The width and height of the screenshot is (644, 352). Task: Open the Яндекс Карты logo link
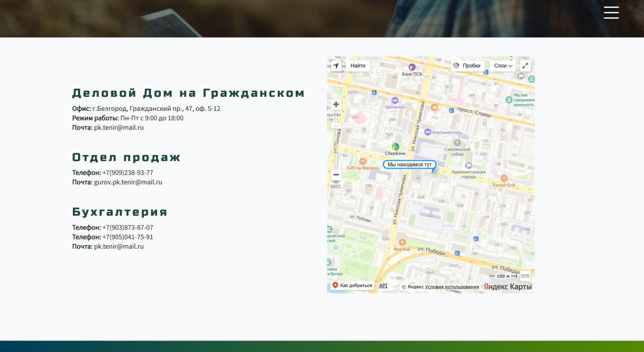tap(507, 287)
